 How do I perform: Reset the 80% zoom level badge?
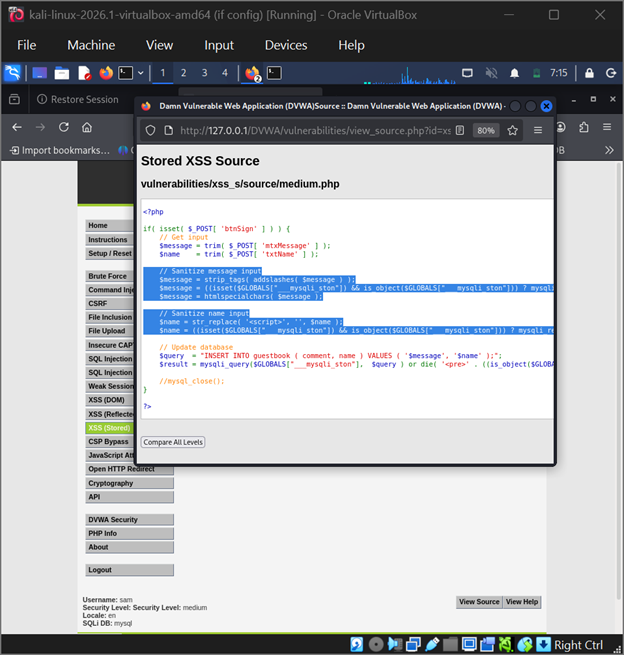(486, 131)
